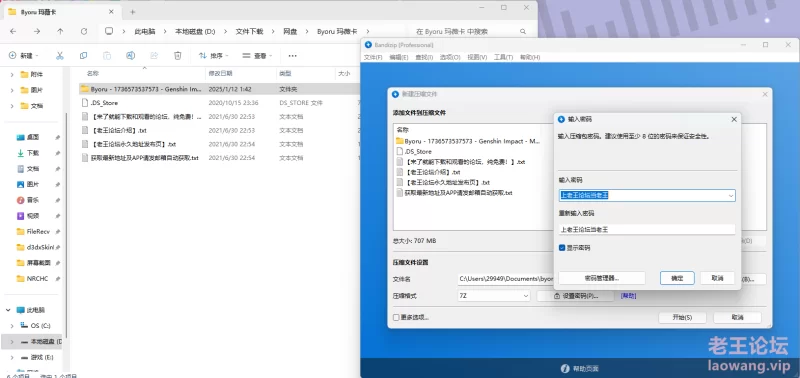
Task: Click 取消 in the new archive dialog
Action: click(x=737, y=317)
